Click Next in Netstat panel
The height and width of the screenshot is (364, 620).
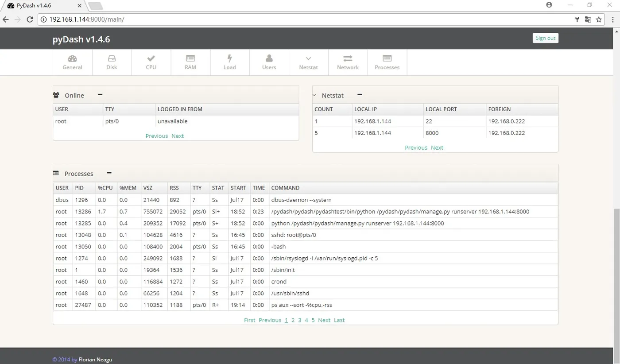pyautogui.click(x=437, y=147)
